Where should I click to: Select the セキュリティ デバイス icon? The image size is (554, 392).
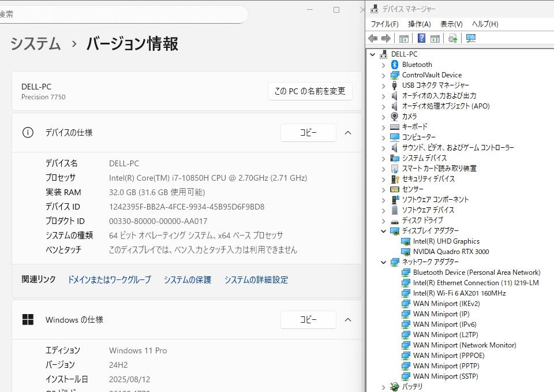395,179
